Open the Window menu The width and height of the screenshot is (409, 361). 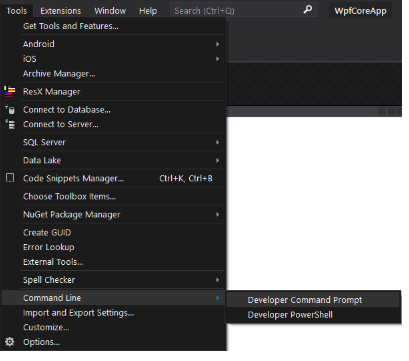[110, 11]
